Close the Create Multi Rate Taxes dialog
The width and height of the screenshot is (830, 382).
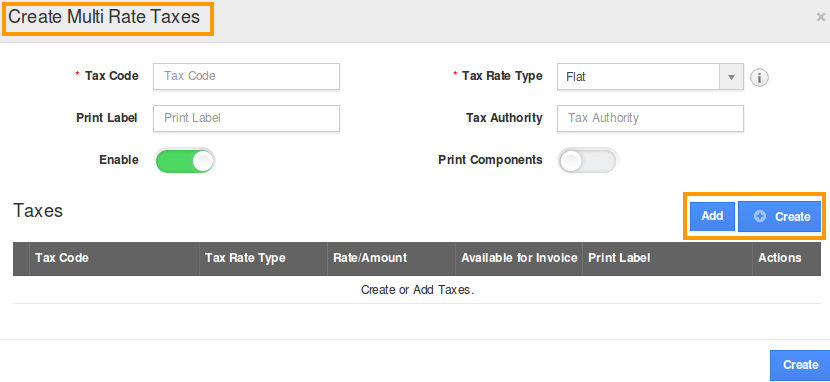[821, 17]
